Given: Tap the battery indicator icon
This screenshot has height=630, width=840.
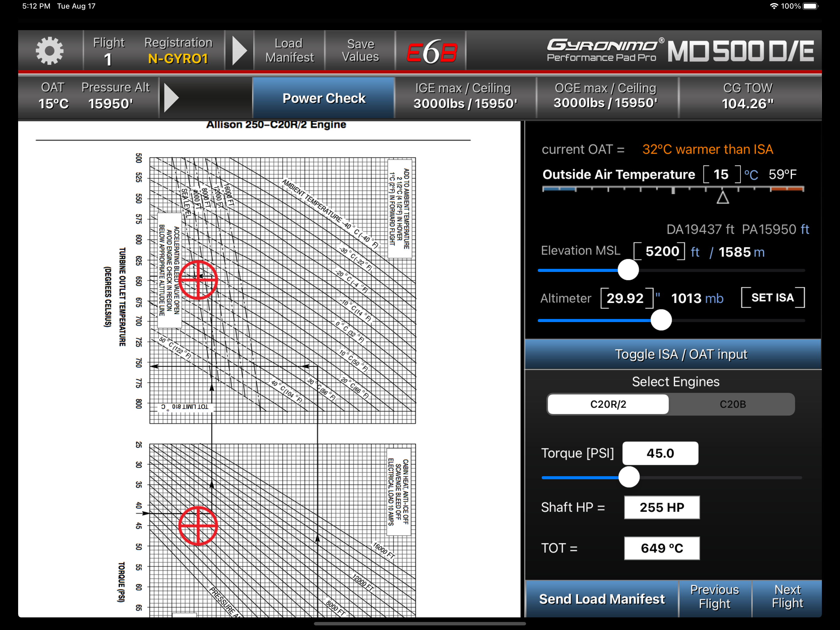Looking at the screenshot, I should 811,6.
